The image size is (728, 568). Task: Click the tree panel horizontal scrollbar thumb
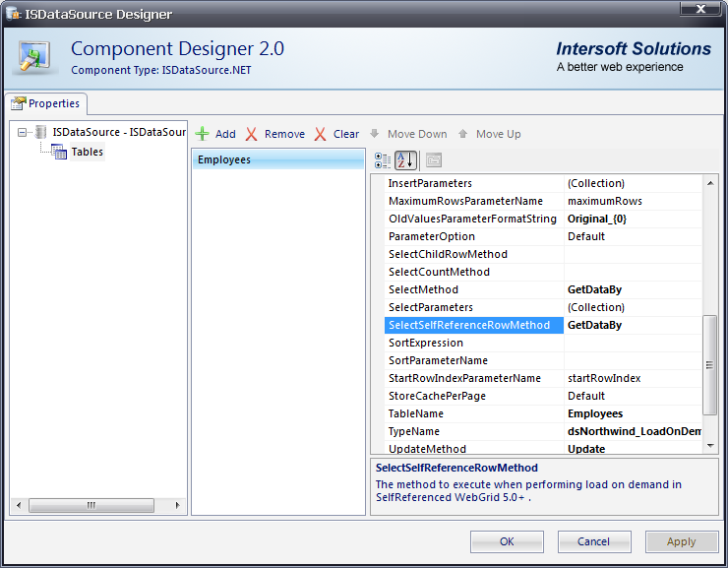tap(91, 505)
